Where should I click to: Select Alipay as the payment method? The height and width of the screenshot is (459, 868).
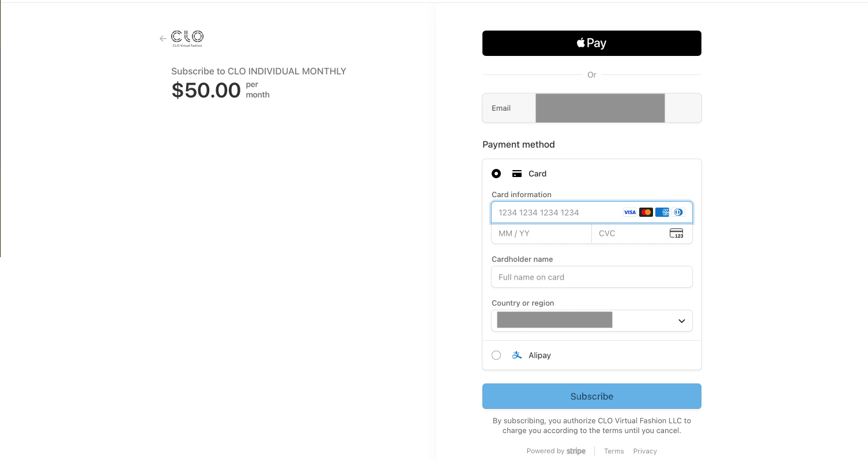pos(496,355)
